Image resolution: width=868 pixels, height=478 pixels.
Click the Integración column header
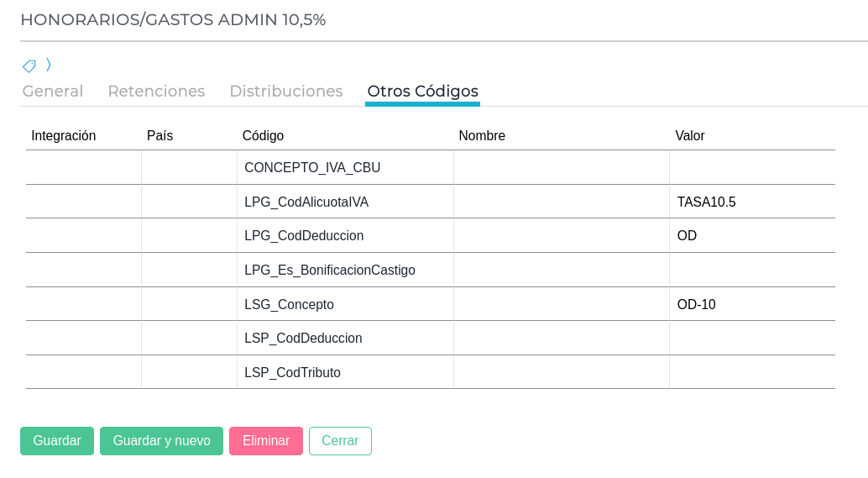tap(64, 136)
